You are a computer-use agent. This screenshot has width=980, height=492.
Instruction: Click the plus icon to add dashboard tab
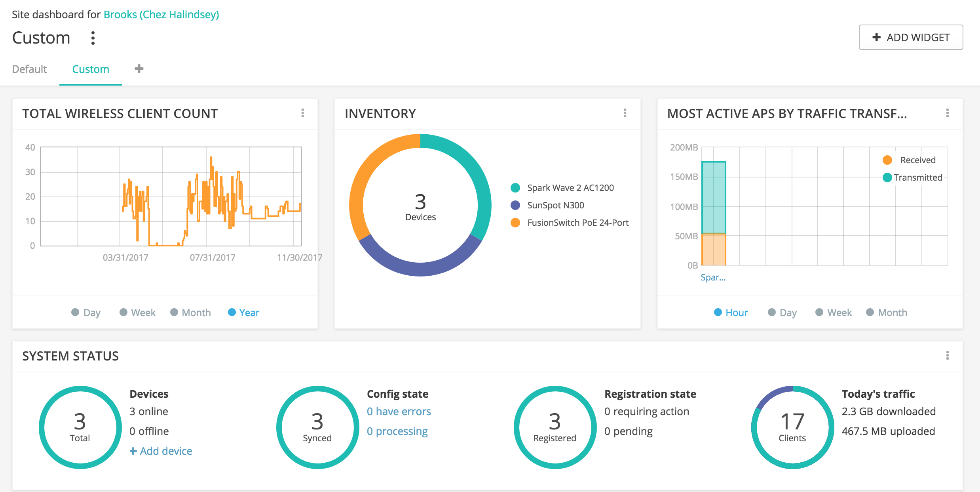(139, 69)
